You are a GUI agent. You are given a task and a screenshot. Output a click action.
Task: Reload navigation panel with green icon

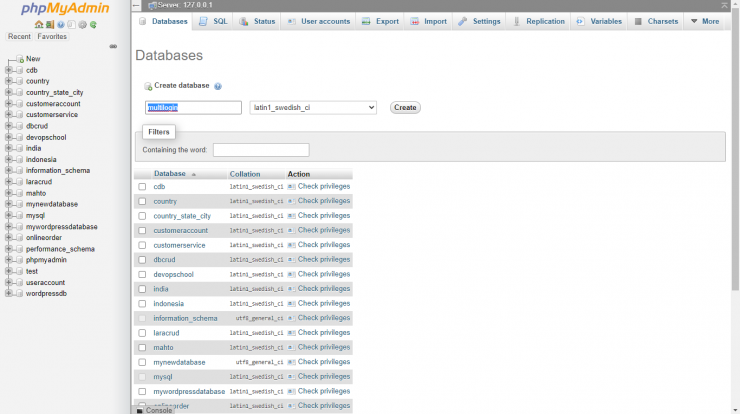point(93,25)
